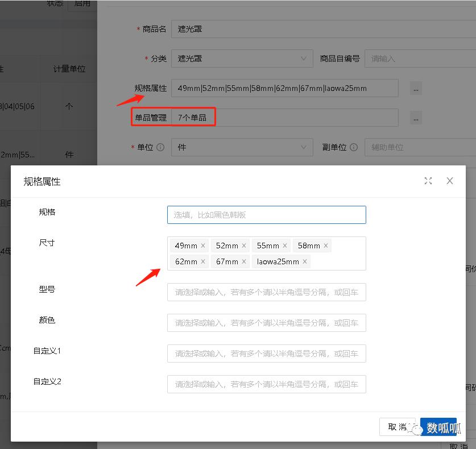Remove the 58mm size tag
Image resolution: width=476 pixels, height=449 pixels.
(x=326, y=246)
